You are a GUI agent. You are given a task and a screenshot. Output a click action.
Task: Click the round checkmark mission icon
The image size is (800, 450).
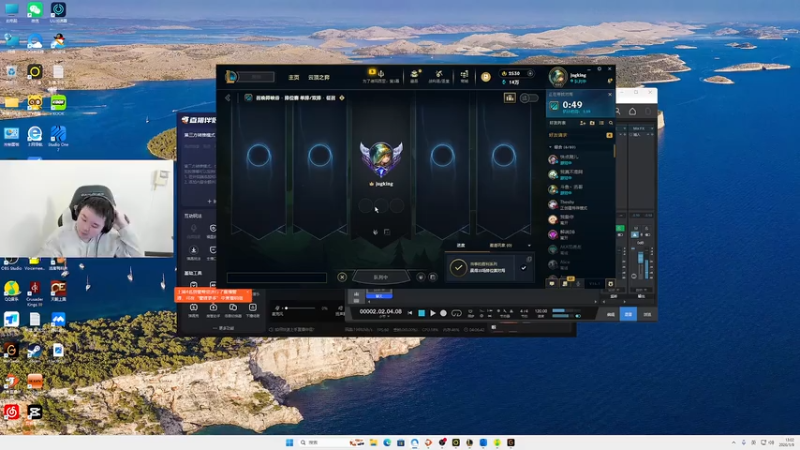pos(458,267)
